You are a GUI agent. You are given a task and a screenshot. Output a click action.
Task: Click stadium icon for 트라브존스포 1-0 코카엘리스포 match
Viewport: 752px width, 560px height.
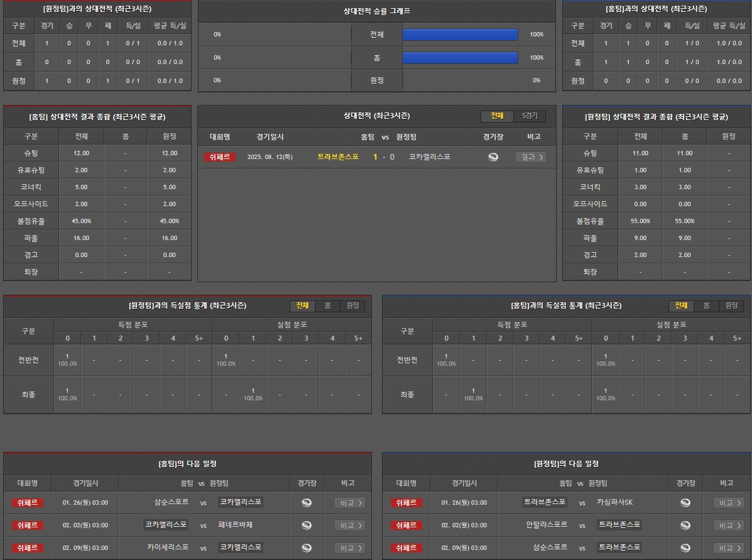point(493,157)
